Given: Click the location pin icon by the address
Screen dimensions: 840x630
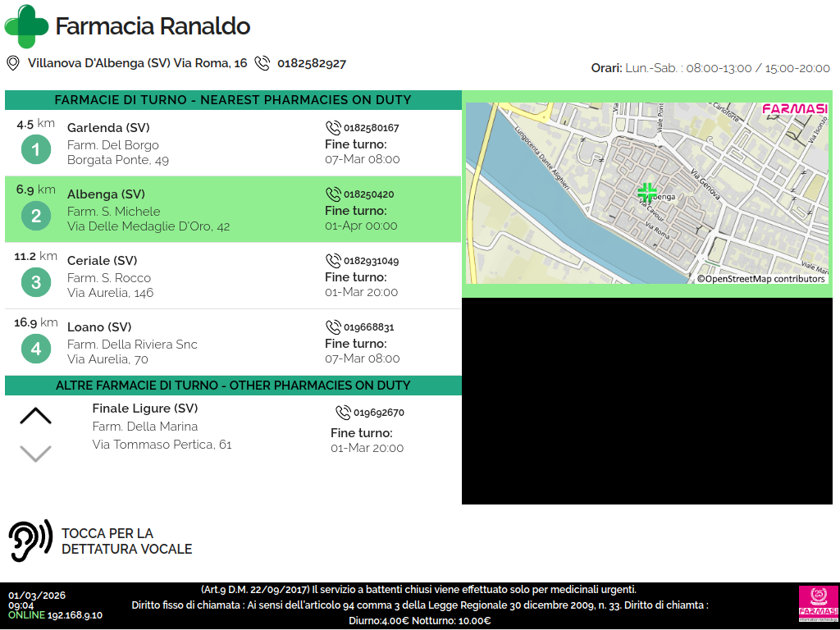Looking at the screenshot, I should [x=13, y=63].
